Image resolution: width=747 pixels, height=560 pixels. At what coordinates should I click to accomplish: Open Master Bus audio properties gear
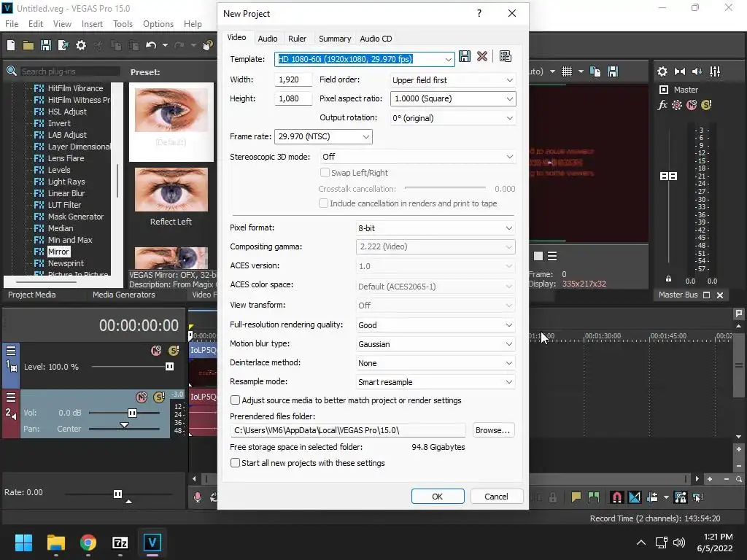662,71
